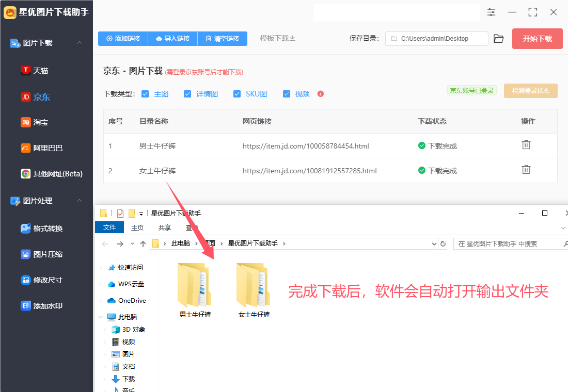Image resolution: width=568 pixels, height=392 pixels.
Task: Open the quick access toolbar dropdown in Explorer
Action: coord(141,214)
